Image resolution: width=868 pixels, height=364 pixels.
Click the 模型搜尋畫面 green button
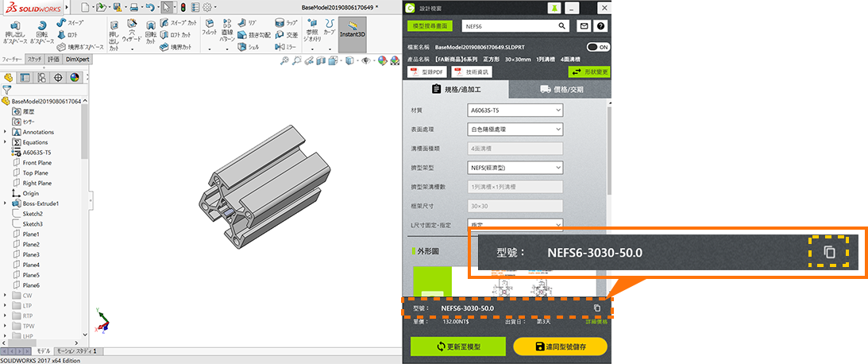430,25
